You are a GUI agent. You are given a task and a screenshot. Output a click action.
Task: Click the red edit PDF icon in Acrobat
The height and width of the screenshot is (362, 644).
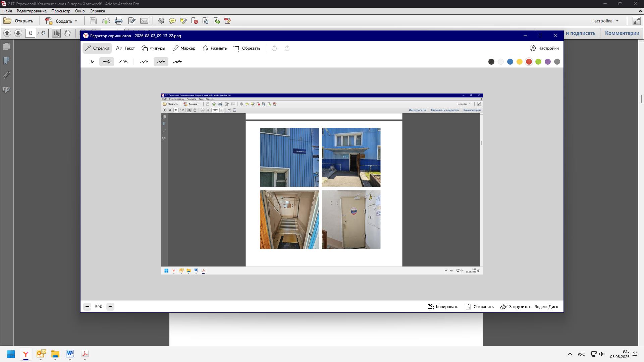pos(228,21)
